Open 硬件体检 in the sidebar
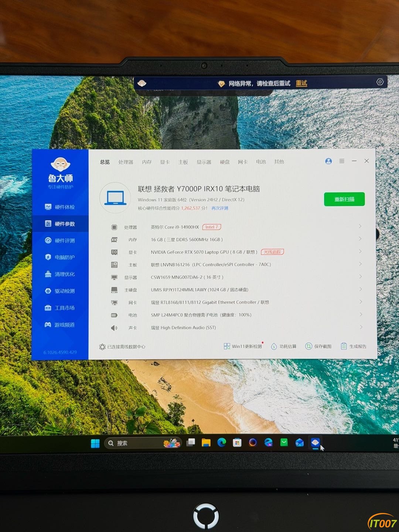Screen dimensions: 399x532 click(x=60, y=207)
